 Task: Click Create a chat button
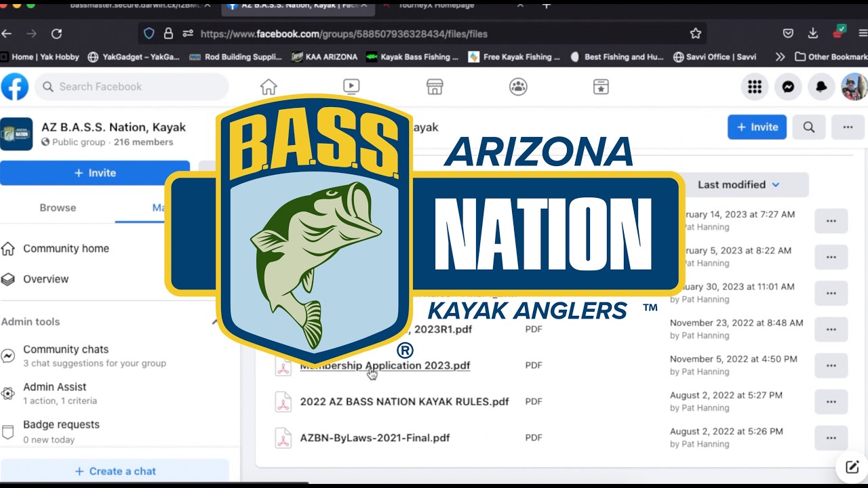click(115, 471)
